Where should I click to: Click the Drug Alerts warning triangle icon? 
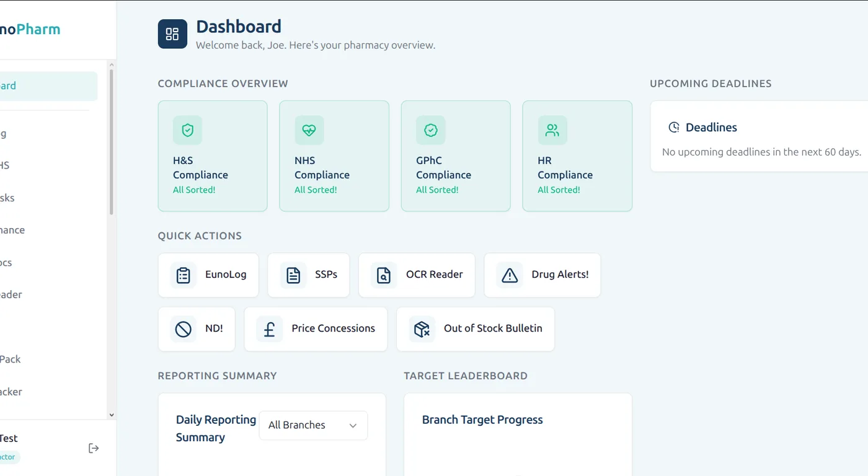click(510, 275)
